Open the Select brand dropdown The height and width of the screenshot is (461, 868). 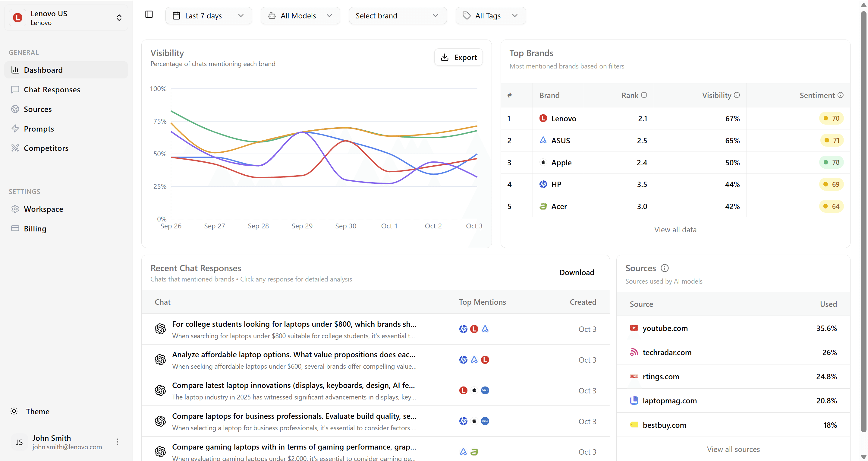(398, 15)
